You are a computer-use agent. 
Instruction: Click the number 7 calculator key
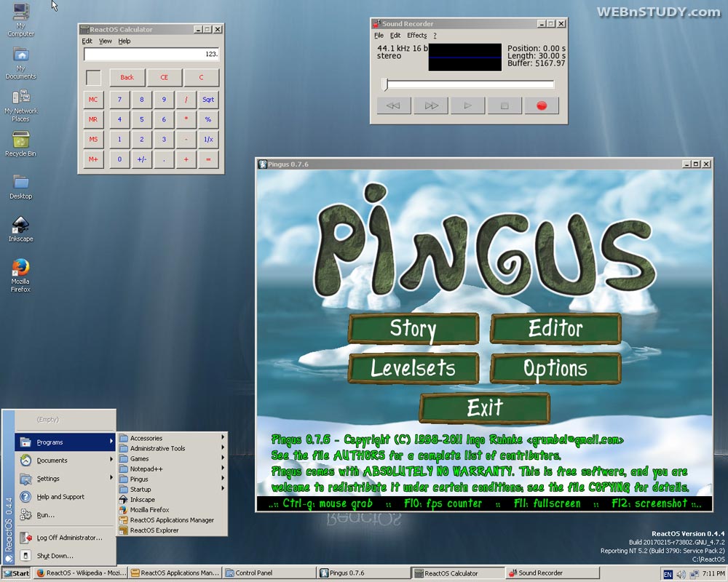[120, 100]
